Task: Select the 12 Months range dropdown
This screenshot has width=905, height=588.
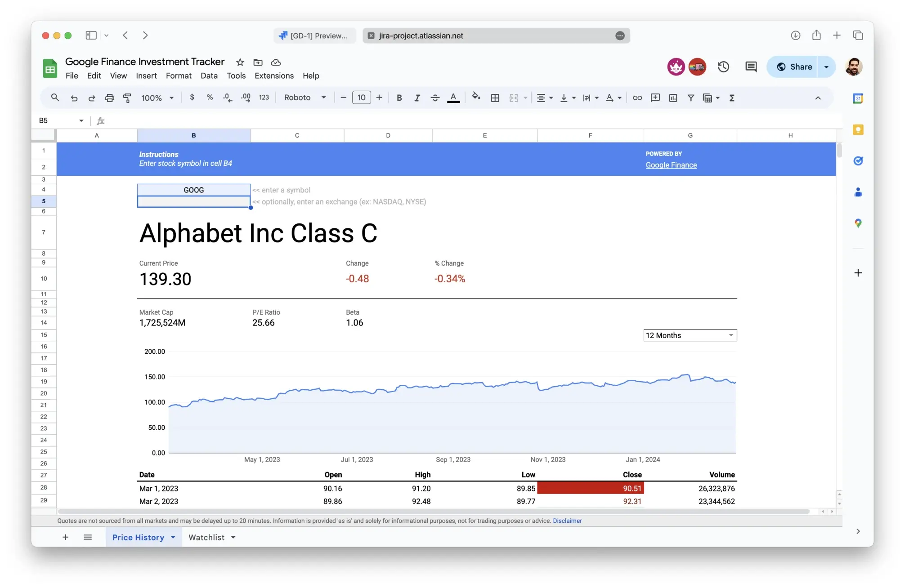Action: click(x=690, y=335)
